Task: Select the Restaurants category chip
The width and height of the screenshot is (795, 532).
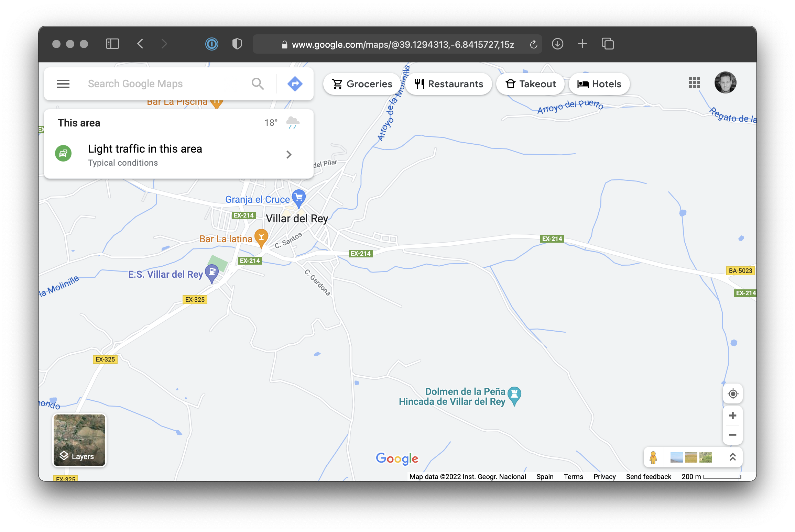Action: pos(449,84)
